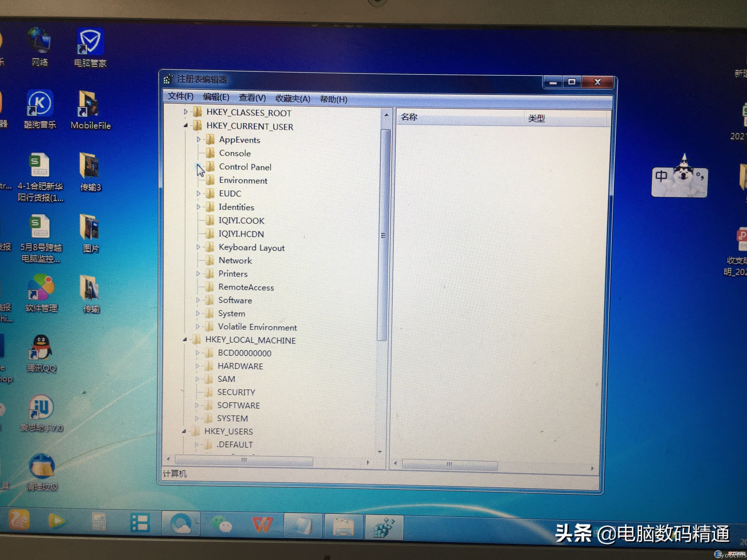Select the IQIYI.HCDN key
Screen dimensions: 747x560
pos(241,234)
